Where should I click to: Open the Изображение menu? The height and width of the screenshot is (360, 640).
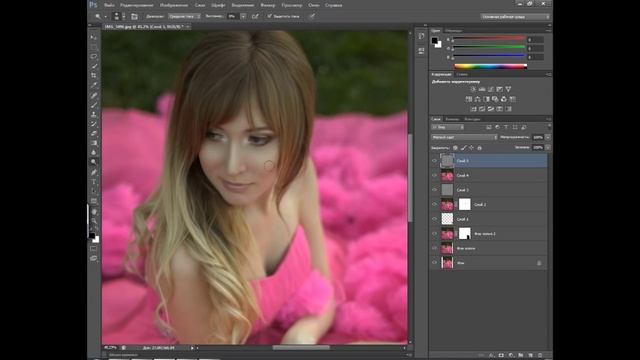(x=174, y=5)
